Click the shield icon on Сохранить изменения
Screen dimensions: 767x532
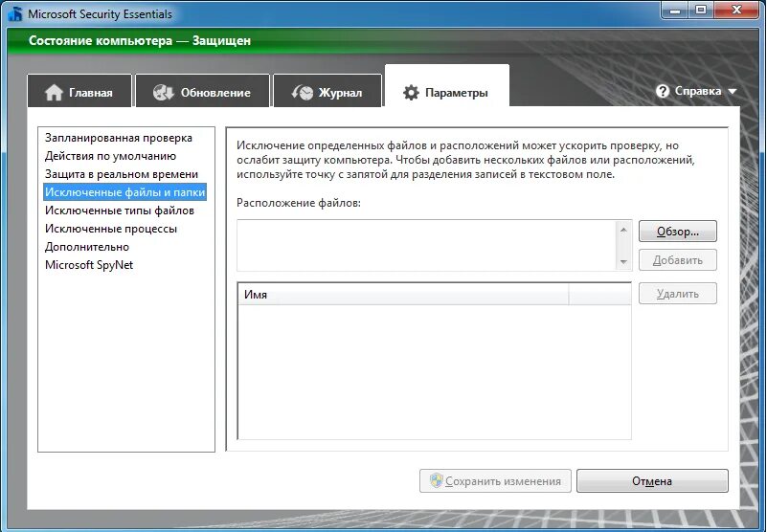tap(436, 480)
